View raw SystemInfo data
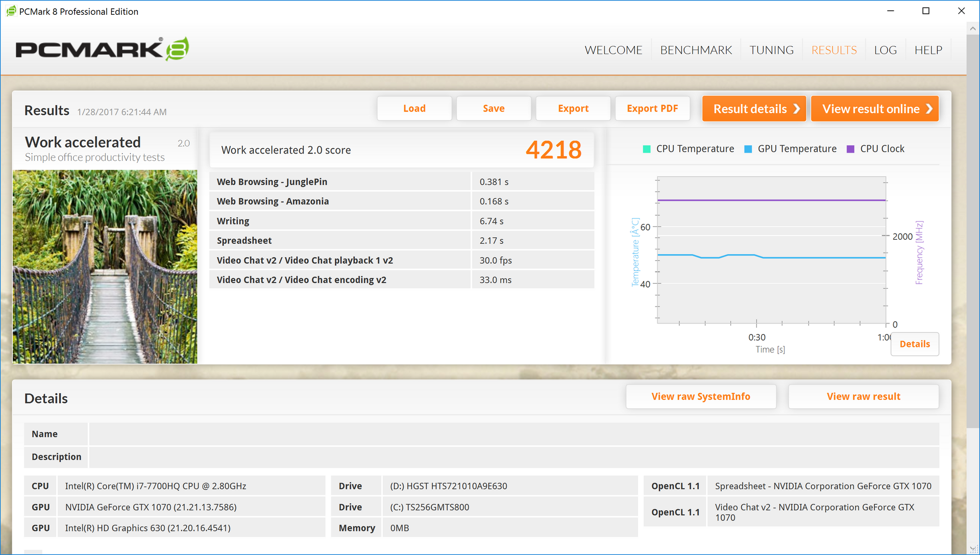Screen dimensions: 980x555 (x=700, y=396)
